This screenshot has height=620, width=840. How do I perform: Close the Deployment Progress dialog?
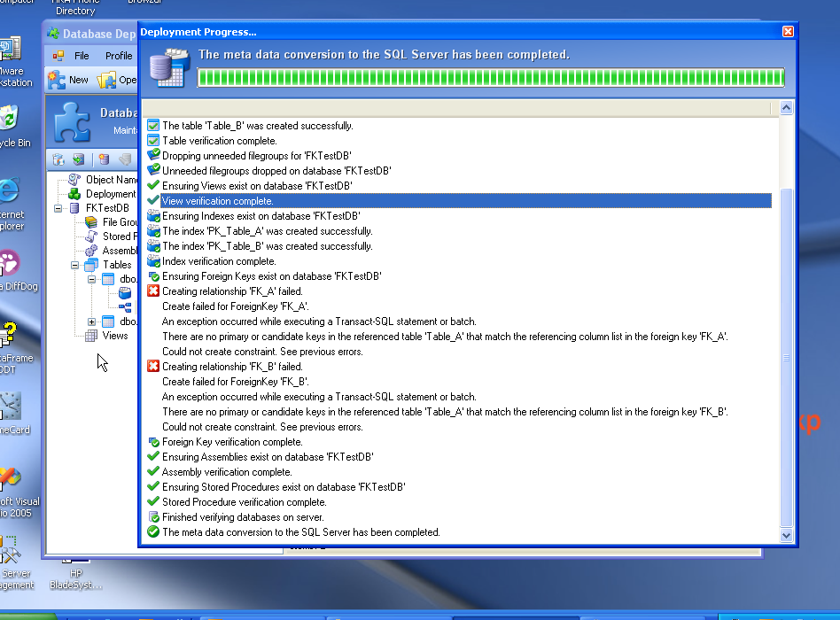[x=788, y=32]
